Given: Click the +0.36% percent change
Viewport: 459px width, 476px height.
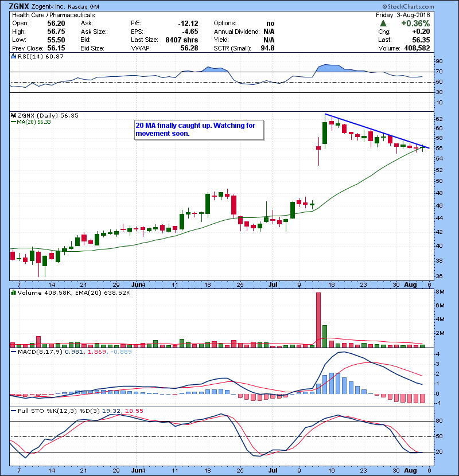Looking at the screenshot, I should (x=415, y=24).
